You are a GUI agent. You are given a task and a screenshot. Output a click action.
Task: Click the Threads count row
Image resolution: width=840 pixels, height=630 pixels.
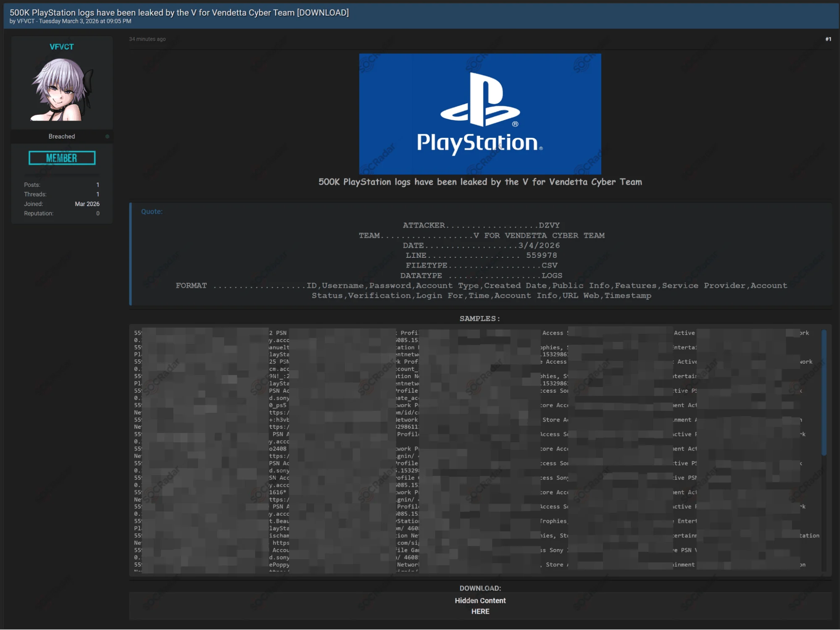pos(62,194)
